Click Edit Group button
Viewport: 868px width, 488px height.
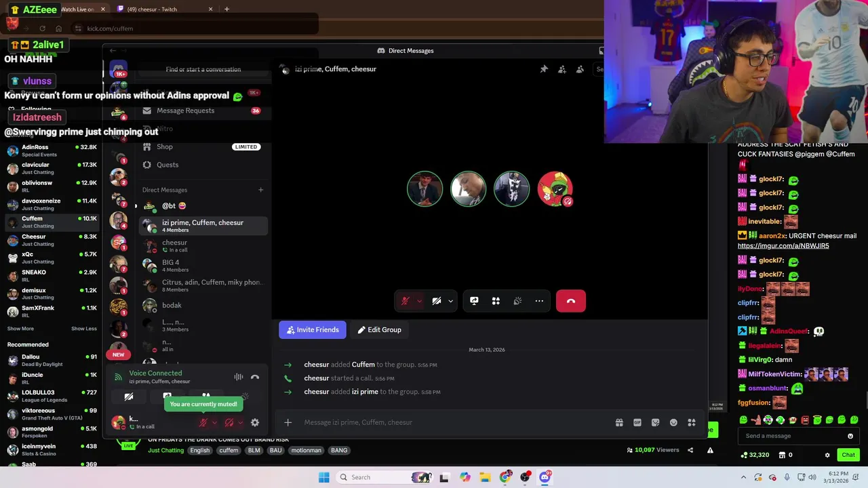pos(380,330)
